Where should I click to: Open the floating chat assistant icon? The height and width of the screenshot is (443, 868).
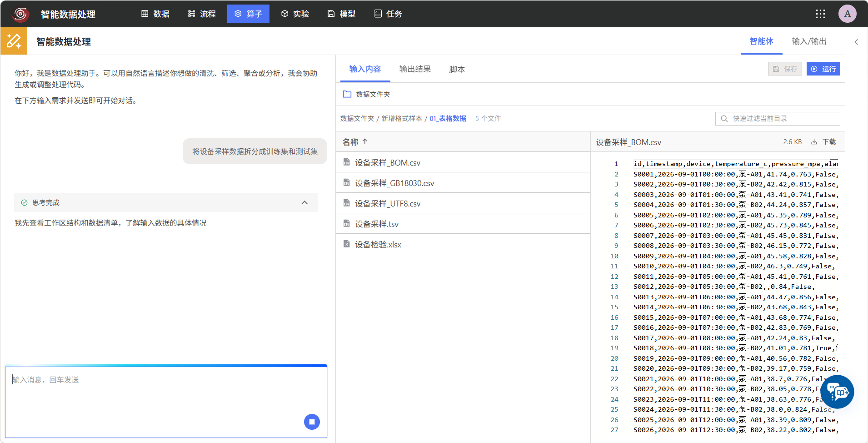click(x=837, y=392)
